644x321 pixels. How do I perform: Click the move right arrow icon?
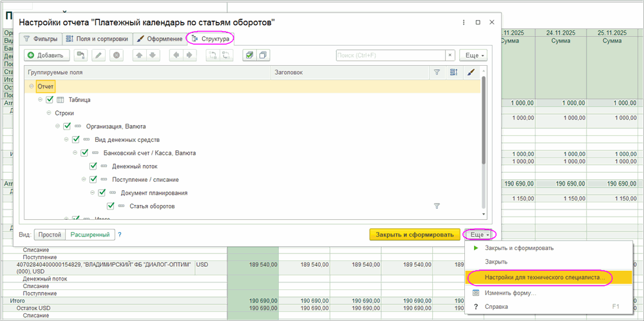189,55
